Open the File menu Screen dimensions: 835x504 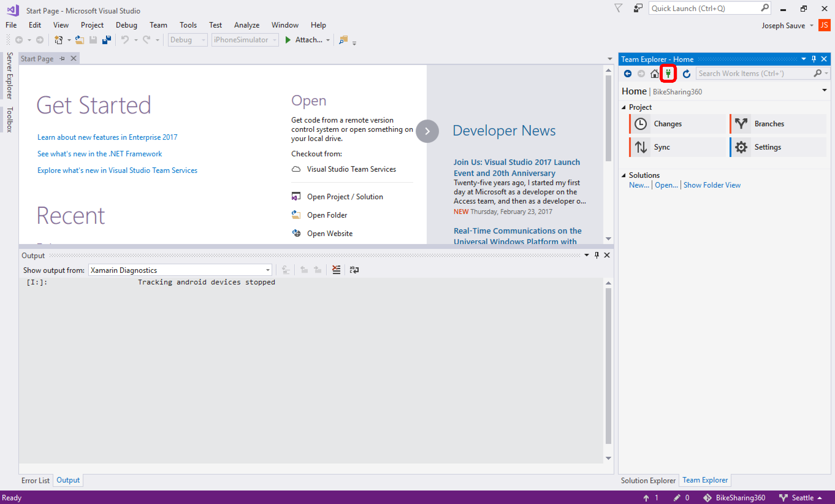pos(11,25)
